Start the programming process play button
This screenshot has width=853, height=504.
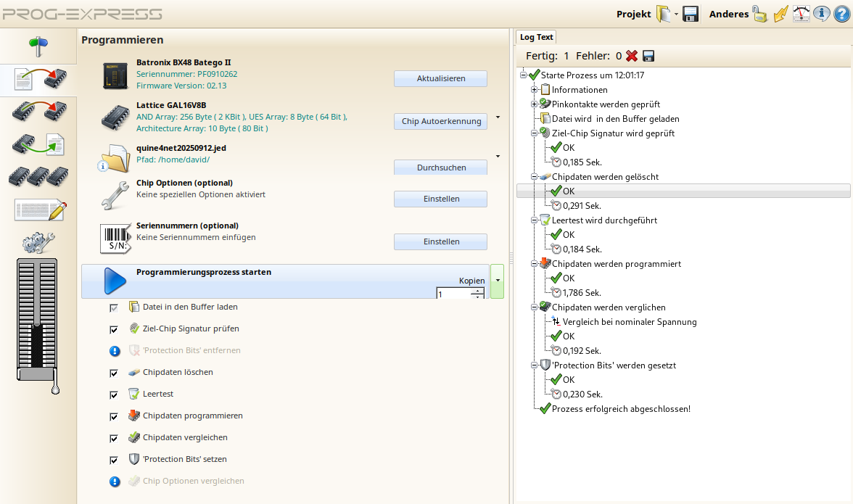(115, 281)
